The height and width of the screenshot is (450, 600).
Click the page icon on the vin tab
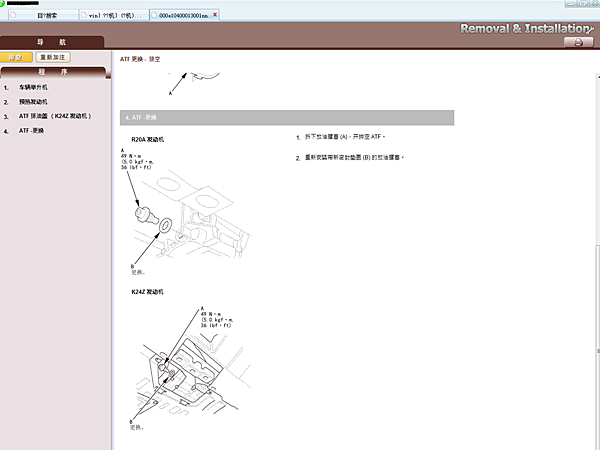coord(83,15)
